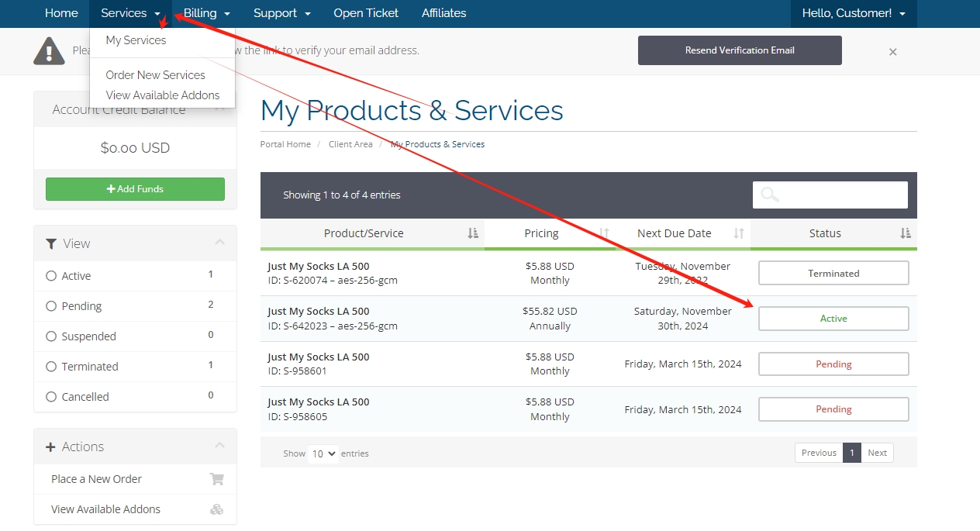The height and width of the screenshot is (531, 980).
Task: Click the Resend Verification Email button
Action: point(740,50)
